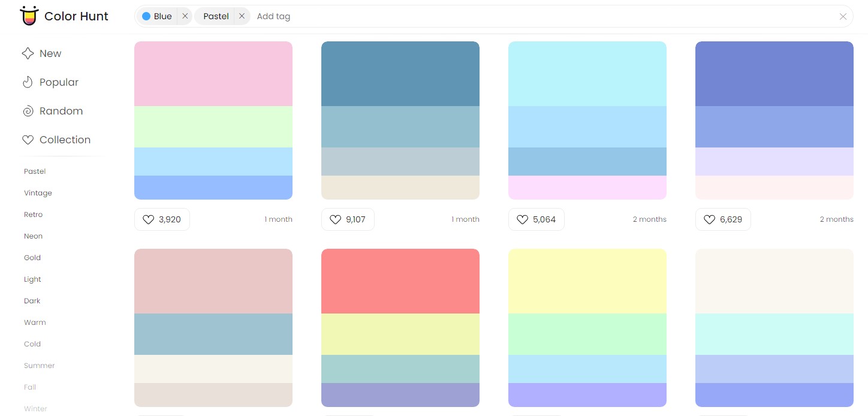Select pink swatch of 3,920 palette
The width and height of the screenshot is (868, 416).
point(213,74)
